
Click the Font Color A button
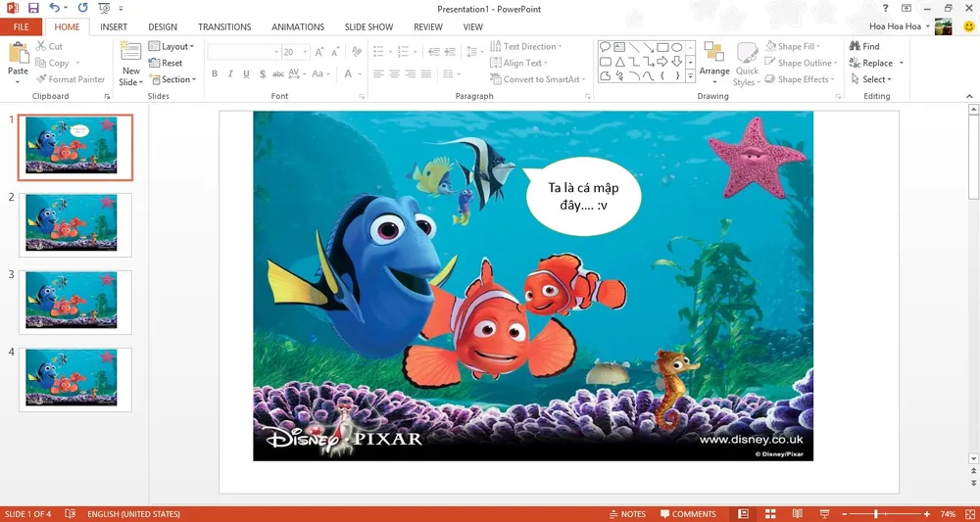click(x=348, y=73)
